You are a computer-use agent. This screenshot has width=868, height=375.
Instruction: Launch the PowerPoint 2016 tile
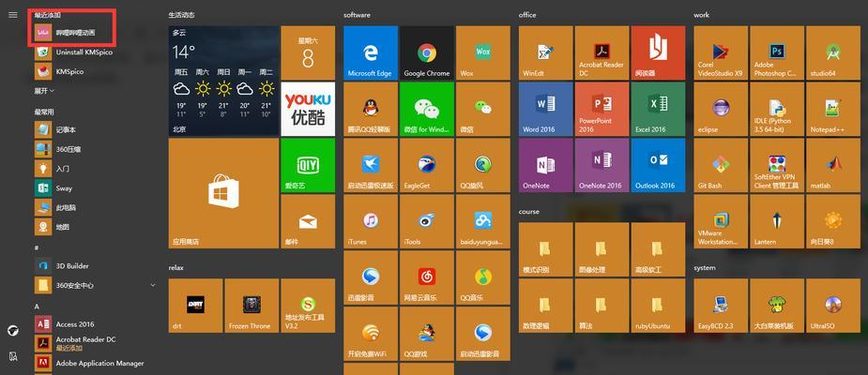pyautogui.click(x=602, y=109)
